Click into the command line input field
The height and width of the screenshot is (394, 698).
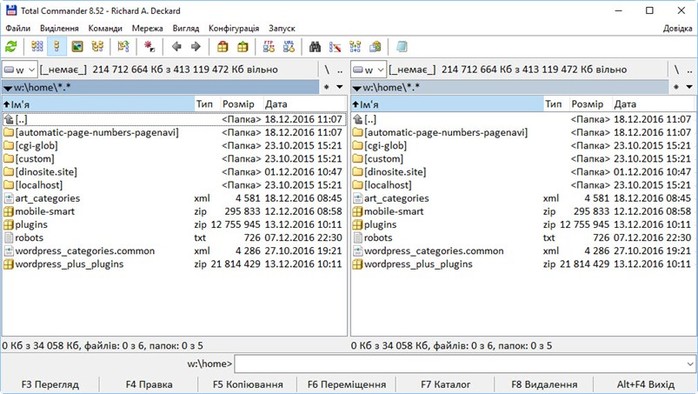[465, 364]
